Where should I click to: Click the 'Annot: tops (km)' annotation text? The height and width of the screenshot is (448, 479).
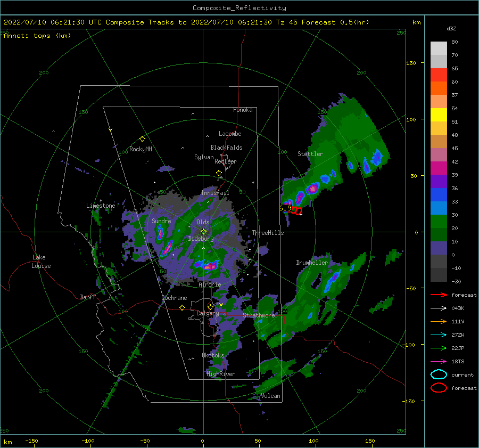click(x=37, y=36)
